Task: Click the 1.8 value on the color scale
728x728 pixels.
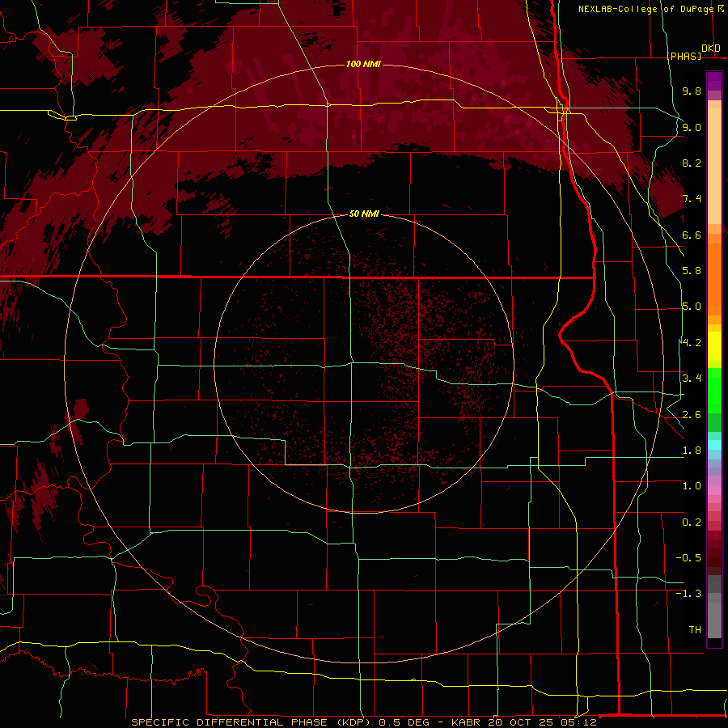Action: click(692, 451)
